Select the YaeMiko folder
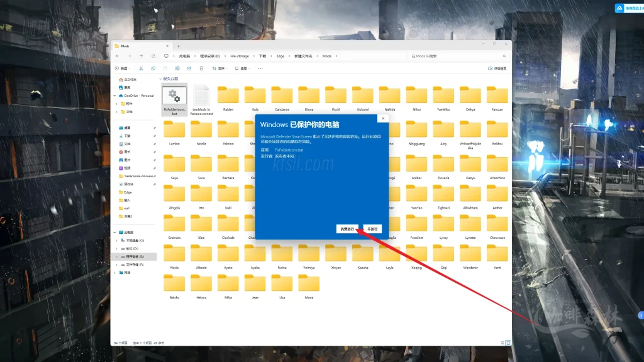This screenshot has width=644, height=362. (x=443, y=98)
